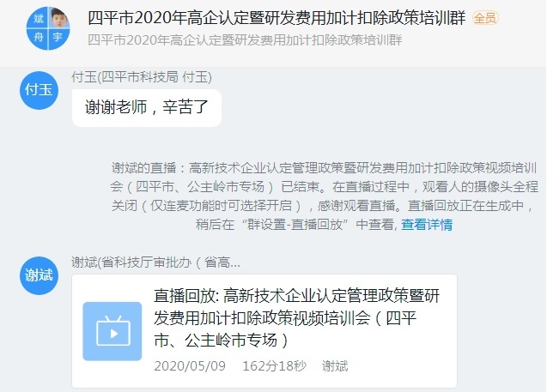Image resolution: width=547 pixels, height=392 pixels.
Task: Click the 全员 badge next to title
Action: tap(485, 18)
